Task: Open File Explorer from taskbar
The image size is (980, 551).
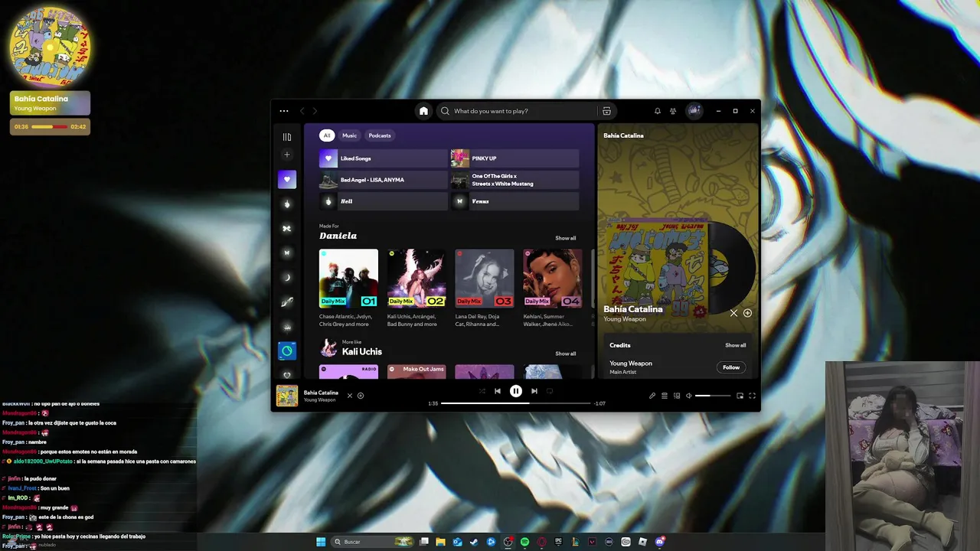Action: [440, 542]
